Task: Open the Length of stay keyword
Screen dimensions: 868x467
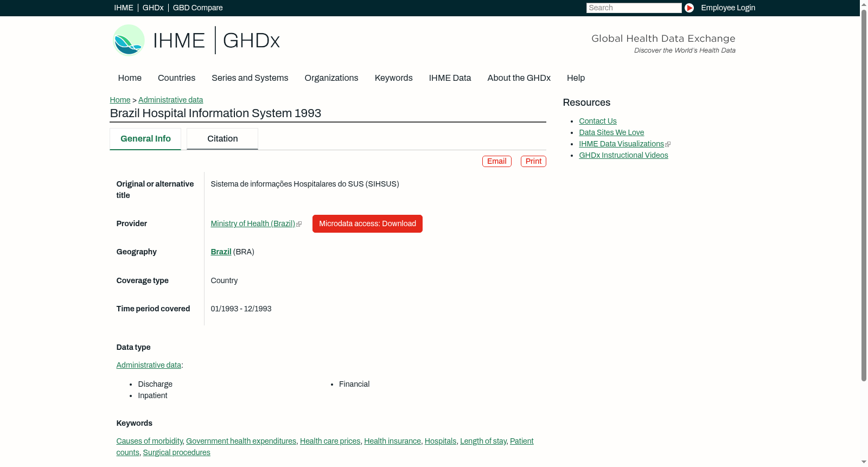Action: tap(483, 441)
